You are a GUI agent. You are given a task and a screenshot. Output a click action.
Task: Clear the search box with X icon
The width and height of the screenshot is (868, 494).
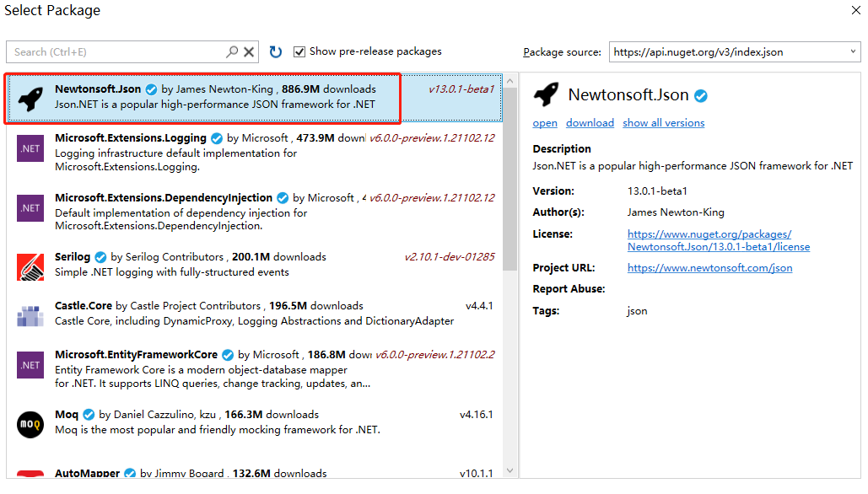[249, 52]
